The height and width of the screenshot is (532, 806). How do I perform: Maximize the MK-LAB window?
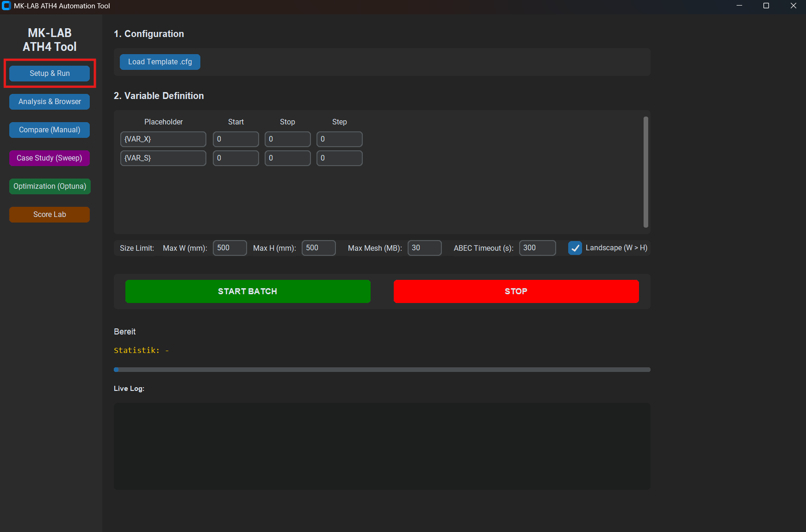766,6
